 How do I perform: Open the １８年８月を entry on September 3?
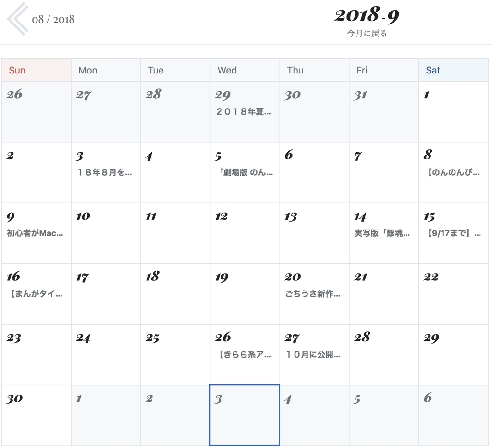pos(105,172)
